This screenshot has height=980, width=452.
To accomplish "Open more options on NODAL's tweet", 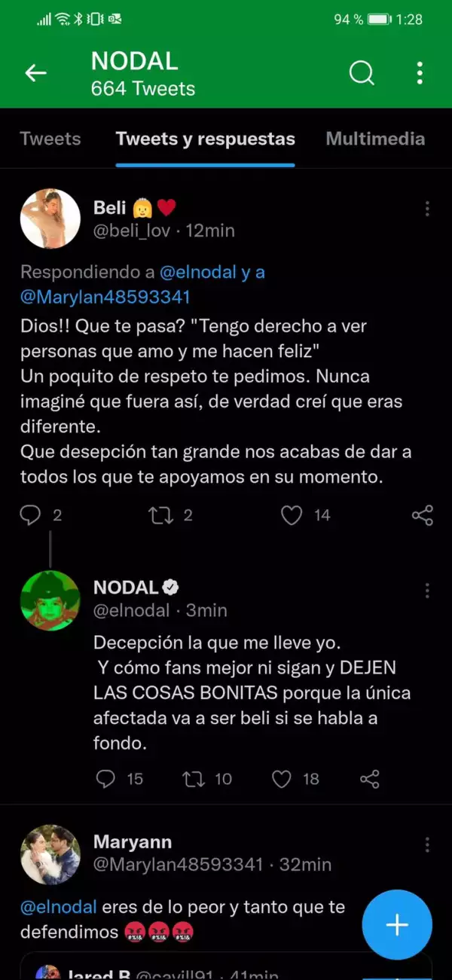I will 427,590.
